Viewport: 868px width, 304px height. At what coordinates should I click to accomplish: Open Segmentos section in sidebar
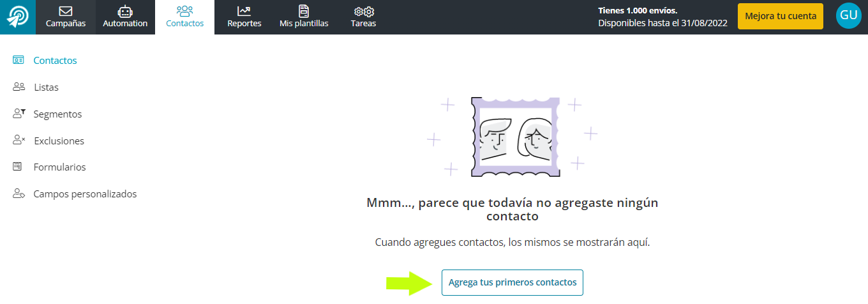pos(57,114)
